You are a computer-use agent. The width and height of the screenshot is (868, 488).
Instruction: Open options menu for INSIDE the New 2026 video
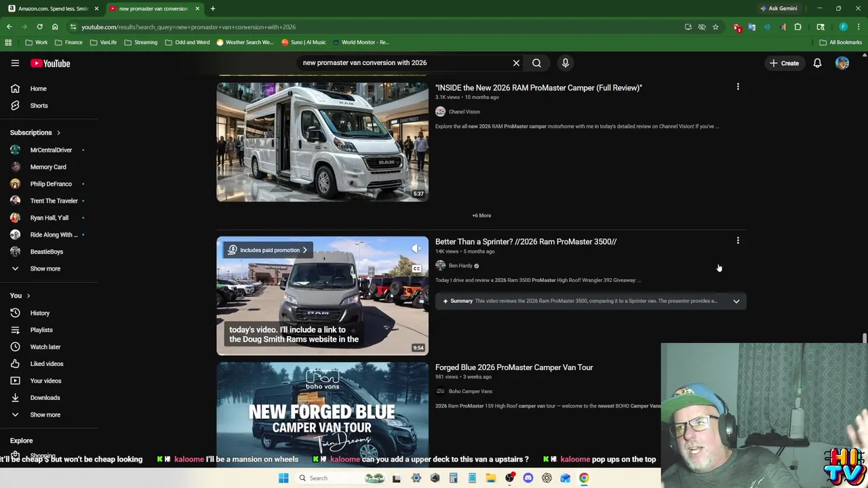tap(738, 87)
